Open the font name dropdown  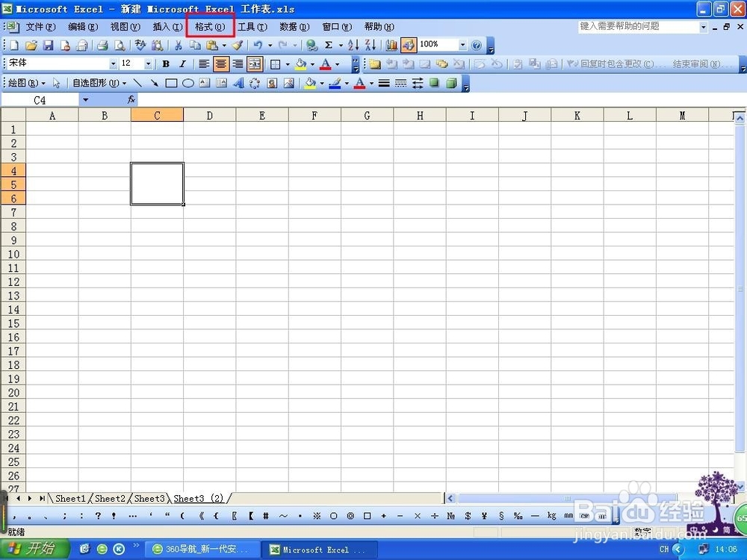[114, 63]
